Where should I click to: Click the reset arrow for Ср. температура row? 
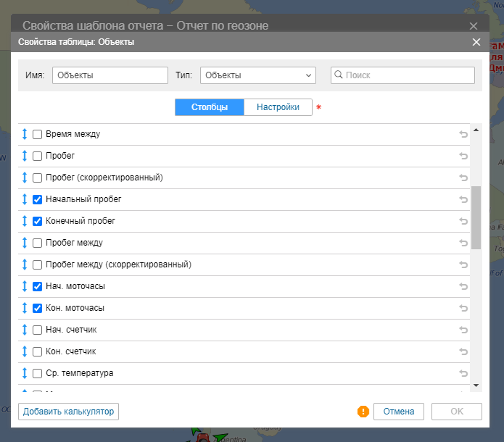[x=463, y=373]
